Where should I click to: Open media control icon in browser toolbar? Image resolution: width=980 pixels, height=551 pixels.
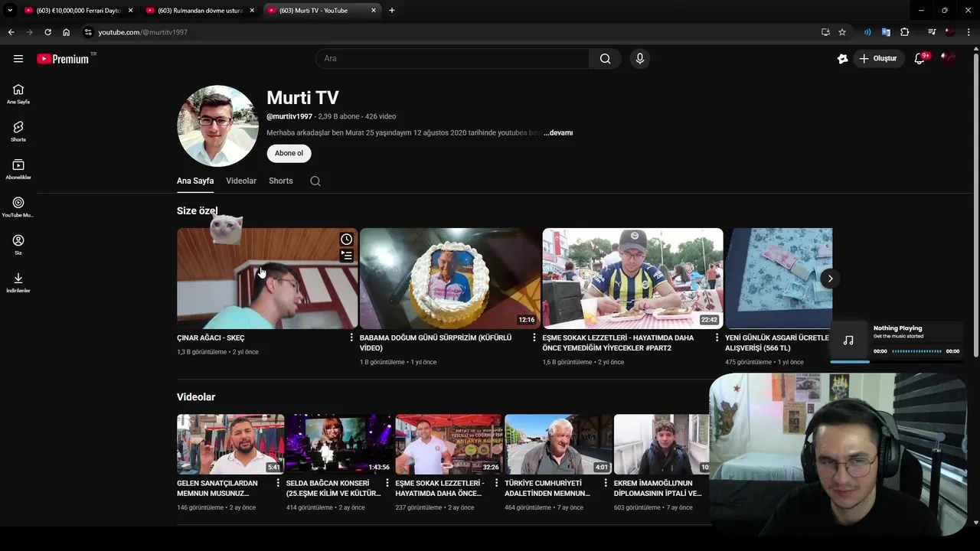pyautogui.click(x=932, y=32)
